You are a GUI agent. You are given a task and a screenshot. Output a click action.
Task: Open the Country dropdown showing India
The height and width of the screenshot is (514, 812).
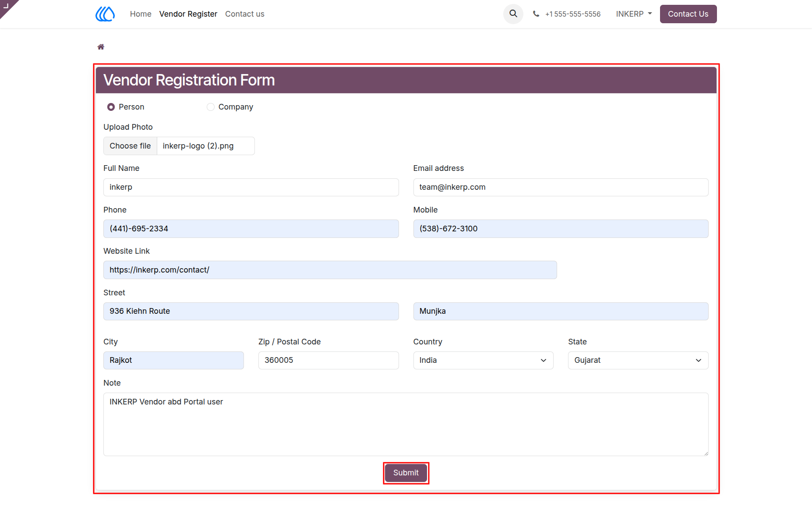tap(483, 360)
